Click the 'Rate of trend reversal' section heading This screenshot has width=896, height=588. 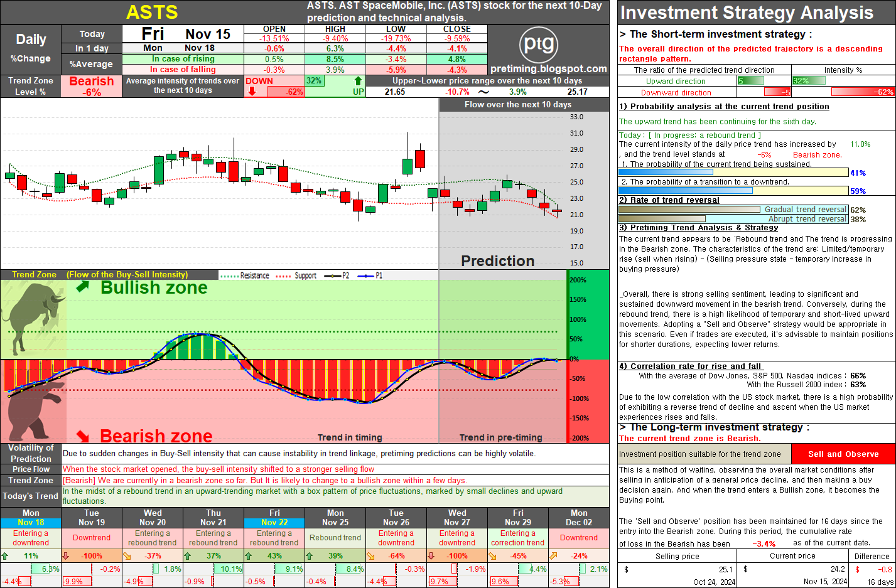(x=669, y=200)
